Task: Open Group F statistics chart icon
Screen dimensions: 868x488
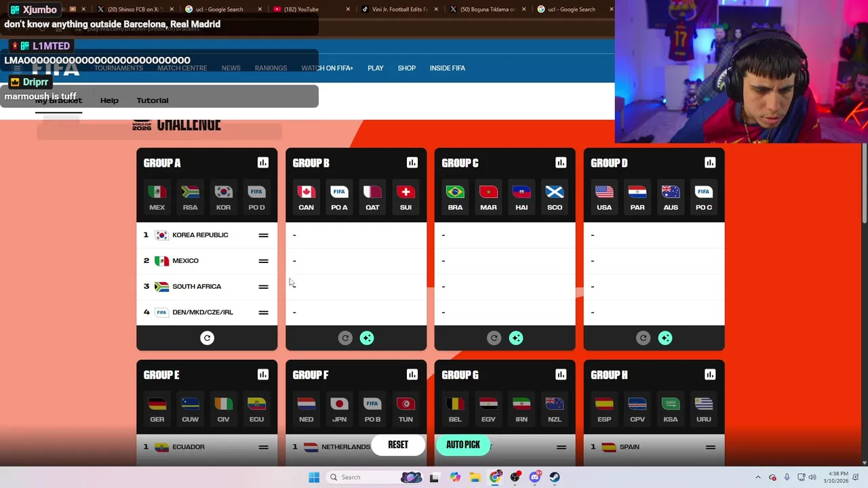Action: pos(412,374)
